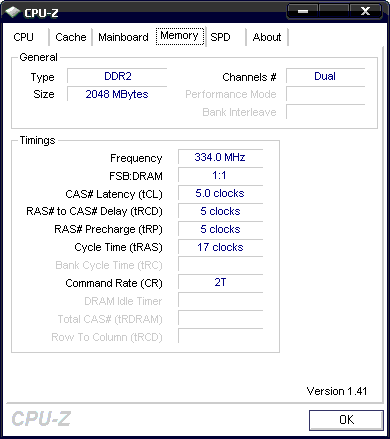Image resolution: width=390 pixels, height=439 pixels.
Task: Switch to the CPU tab
Action: pyautogui.click(x=24, y=37)
